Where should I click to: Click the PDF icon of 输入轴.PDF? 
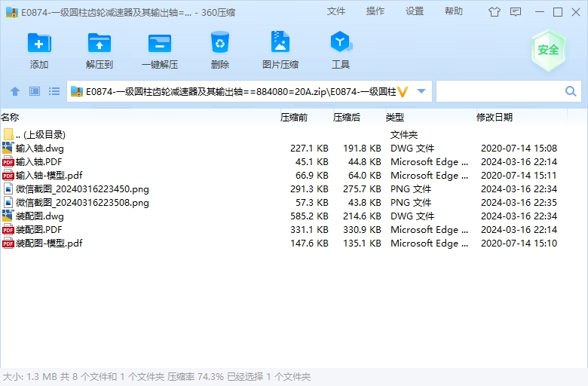(8, 161)
